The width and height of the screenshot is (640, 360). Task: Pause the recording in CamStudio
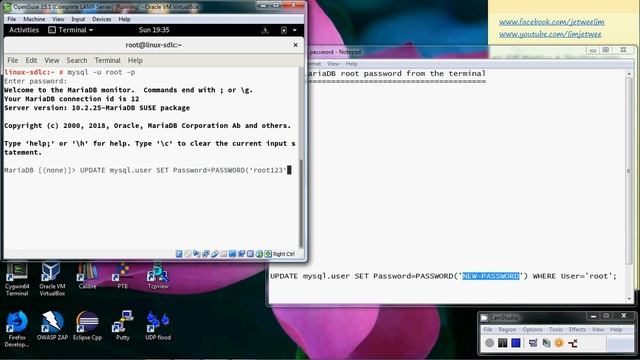coord(502,343)
